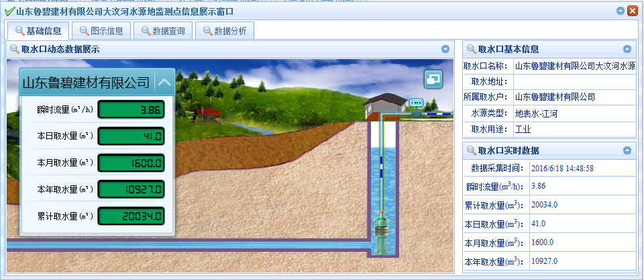Click the blue water level gauge in the well
The width and height of the screenshot is (644, 280).
point(381,166)
